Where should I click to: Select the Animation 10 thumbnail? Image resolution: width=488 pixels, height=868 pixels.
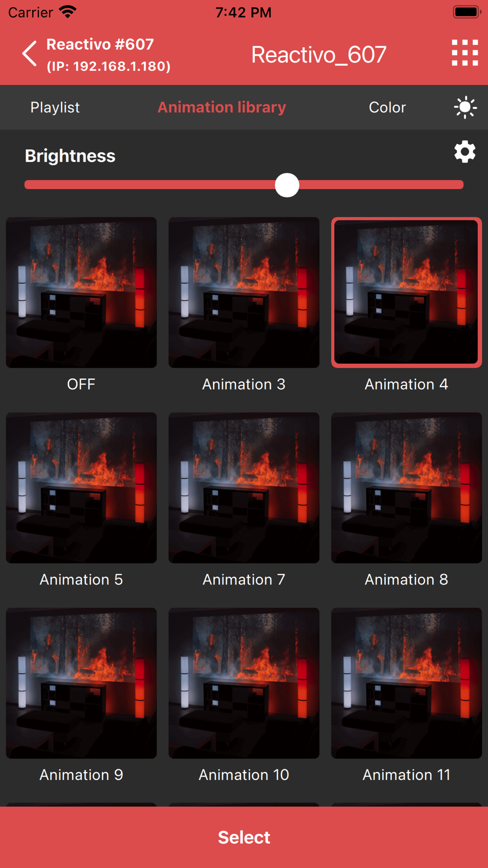pyautogui.click(x=244, y=683)
